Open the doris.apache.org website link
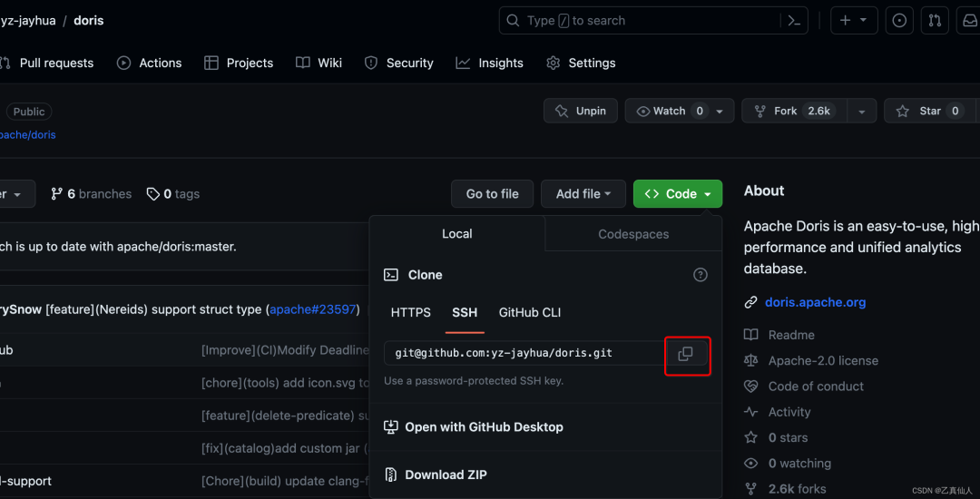Image resolution: width=980 pixels, height=499 pixels. tap(816, 303)
